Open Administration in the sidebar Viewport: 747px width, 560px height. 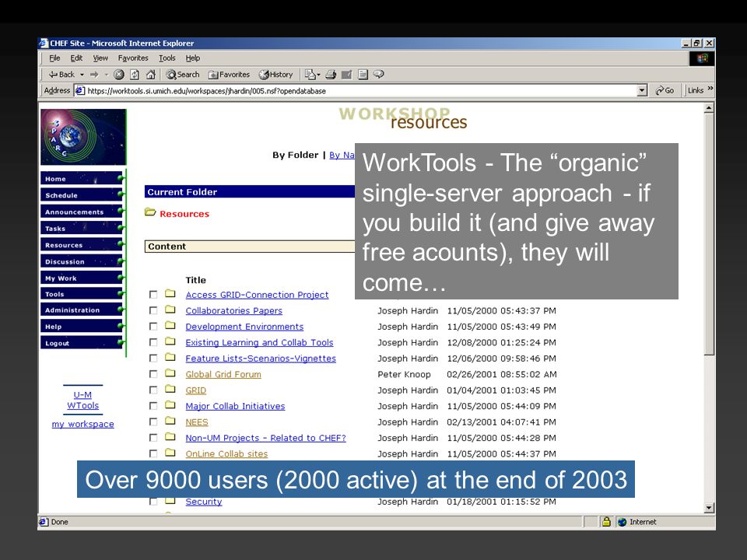(x=82, y=310)
